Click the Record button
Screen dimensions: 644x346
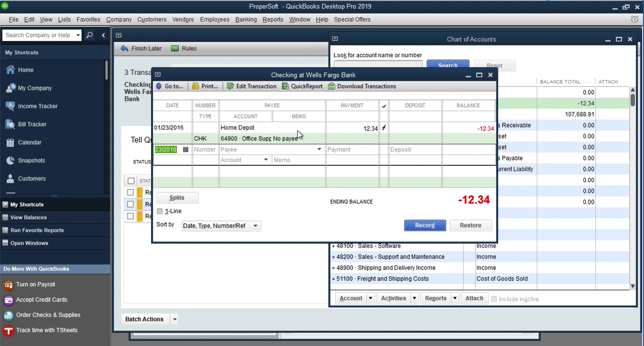coord(425,225)
